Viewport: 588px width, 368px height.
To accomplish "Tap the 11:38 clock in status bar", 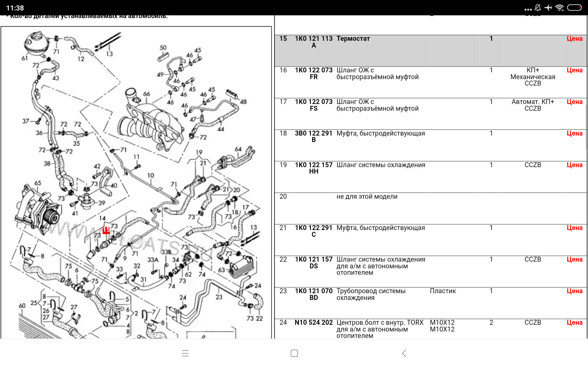I will (x=15, y=8).
